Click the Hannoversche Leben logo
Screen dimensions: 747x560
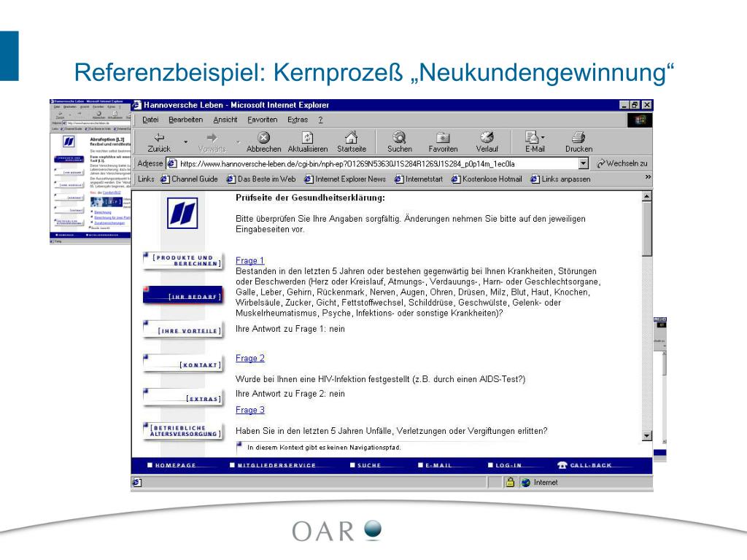[x=182, y=213]
